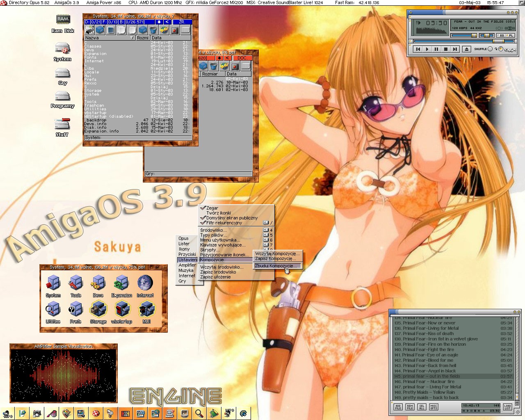Launch the camera icon in bottom dock
Viewport: 525px width, 420px height.
click(x=37, y=413)
